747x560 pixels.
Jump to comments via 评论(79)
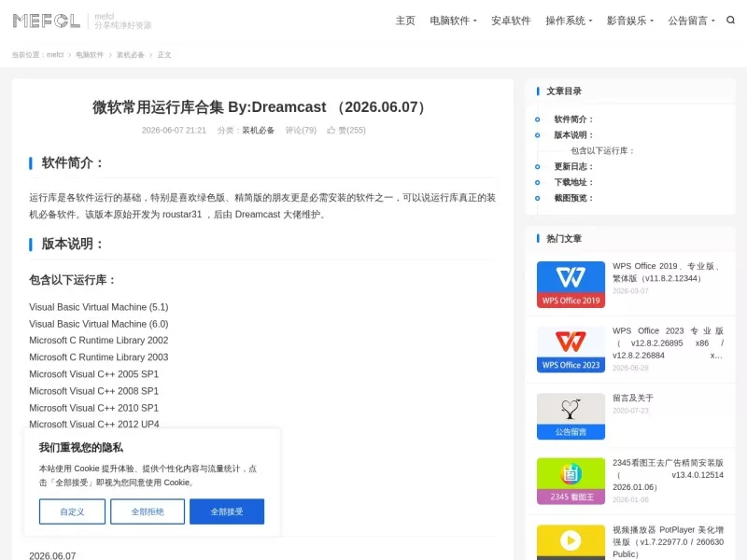tap(301, 130)
